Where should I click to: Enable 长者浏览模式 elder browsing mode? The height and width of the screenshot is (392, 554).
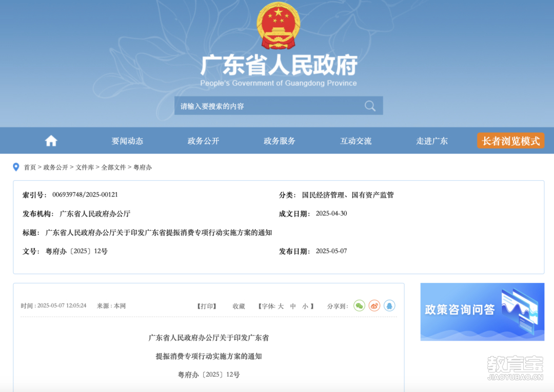click(510, 141)
